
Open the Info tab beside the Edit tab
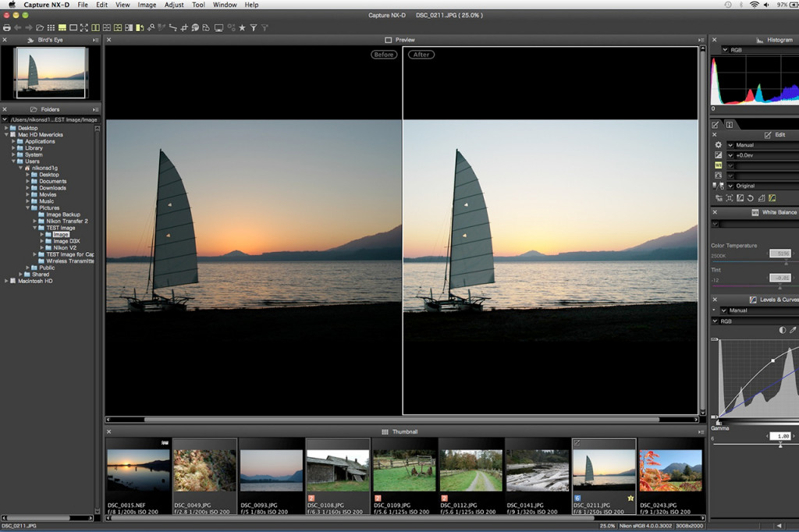coord(730,125)
